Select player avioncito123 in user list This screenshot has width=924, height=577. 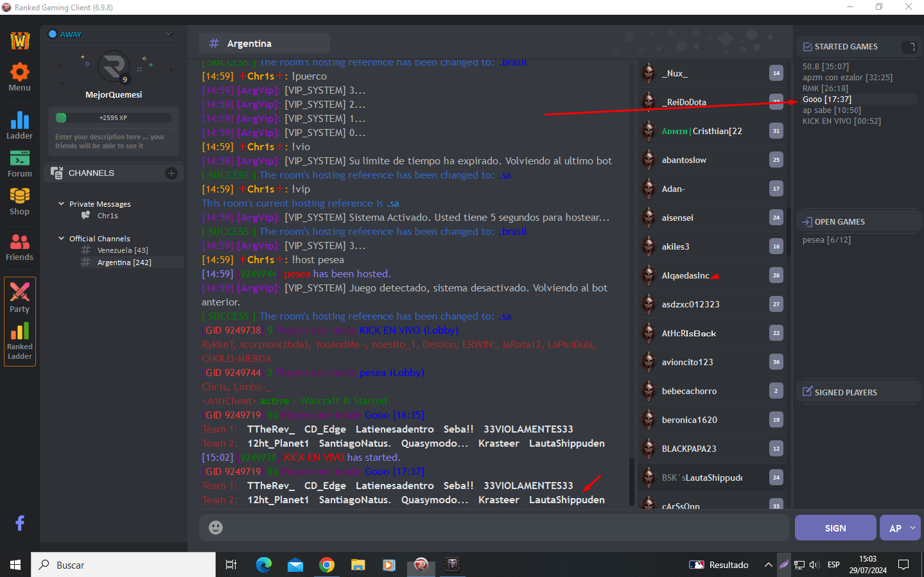pyautogui.click(x=687, y=362)
